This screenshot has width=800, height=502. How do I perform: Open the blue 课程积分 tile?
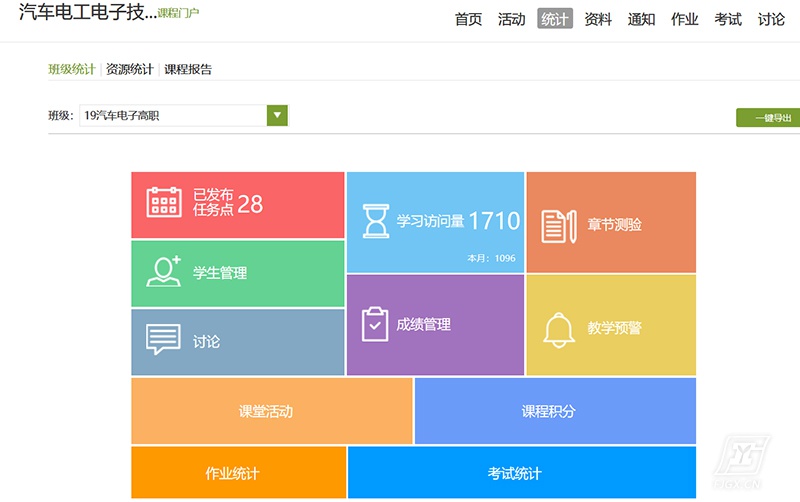(x=554, y=411)
